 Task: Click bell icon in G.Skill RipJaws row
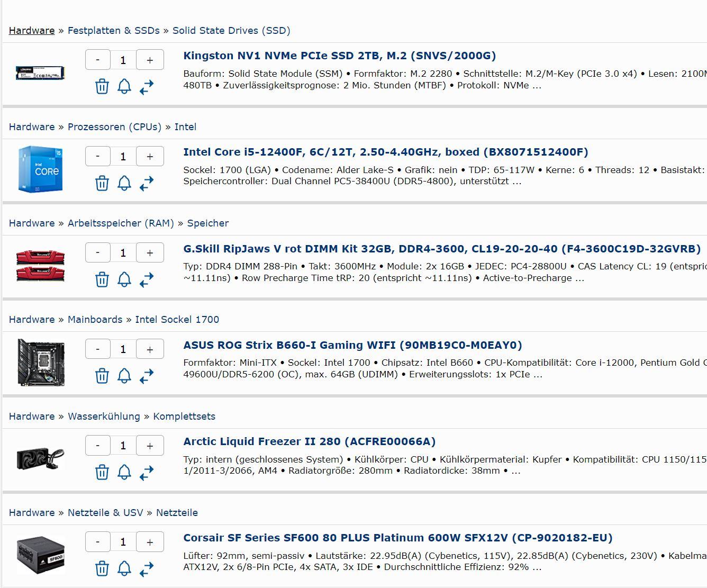tap(124, 279)
